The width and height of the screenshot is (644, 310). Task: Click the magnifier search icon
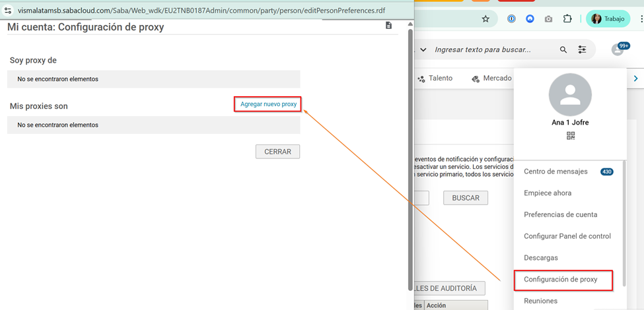tap(563, 49)
